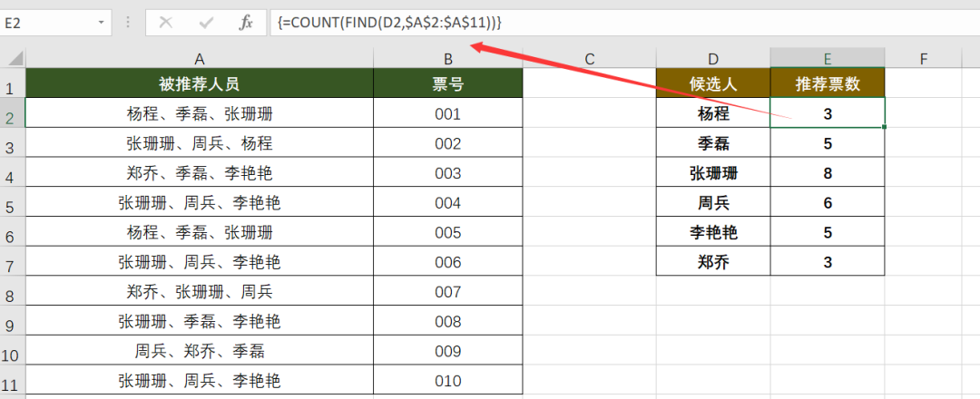Click the Cancel (X) icon in formula bar
The width and height of the screenshot is (980, 399).
(166, 23)
